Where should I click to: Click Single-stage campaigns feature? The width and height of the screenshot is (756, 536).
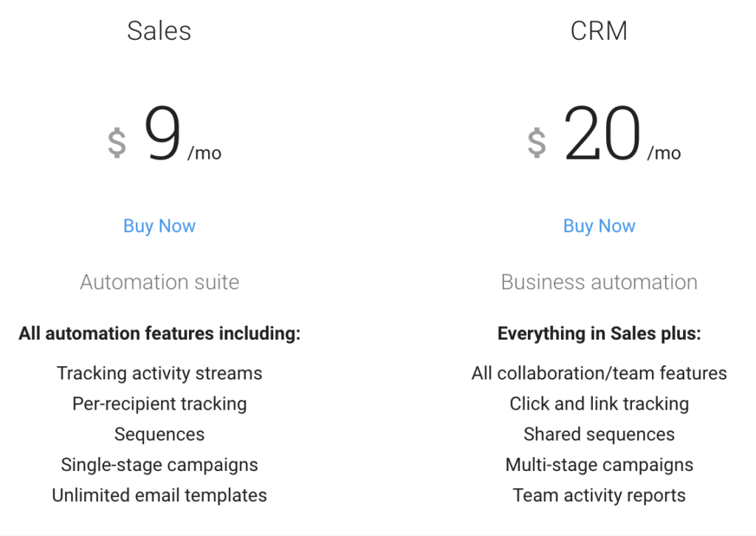point(159,465)
